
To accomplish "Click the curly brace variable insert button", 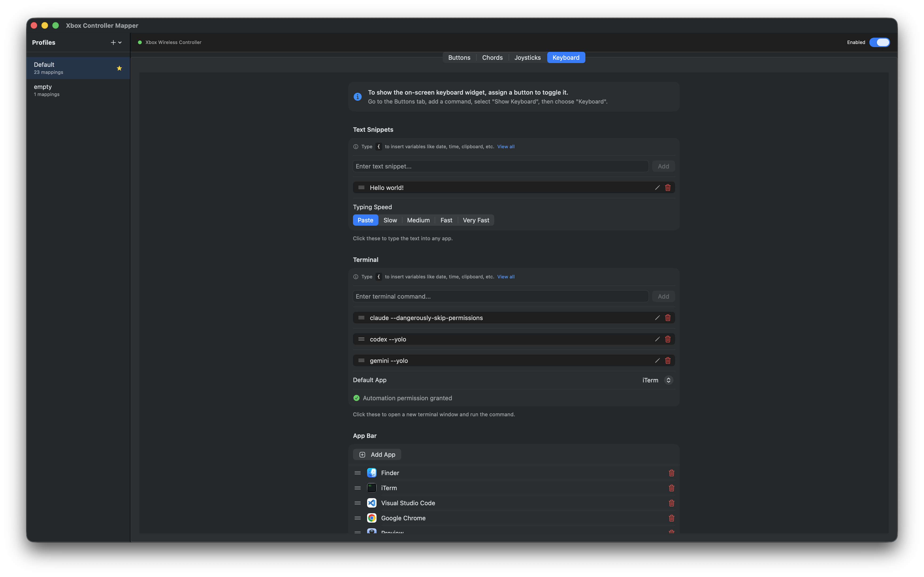I will [x=378, y=147].
